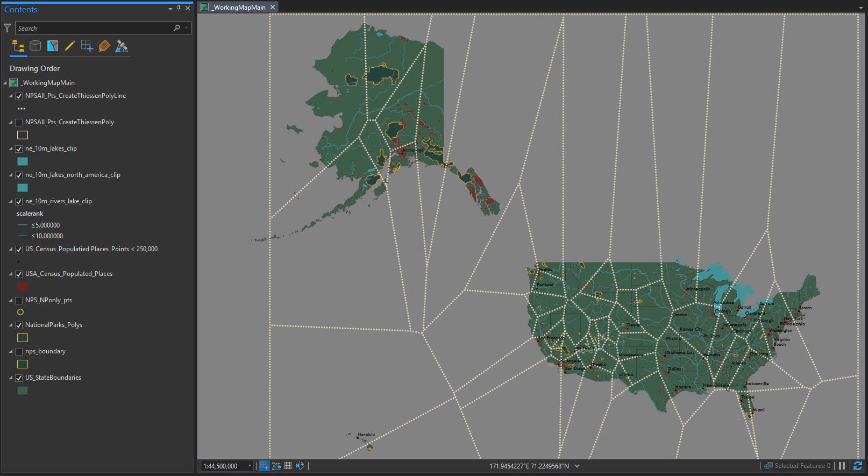
Task: Click the Selected Features icon in status bar
Action: [769, 466]
